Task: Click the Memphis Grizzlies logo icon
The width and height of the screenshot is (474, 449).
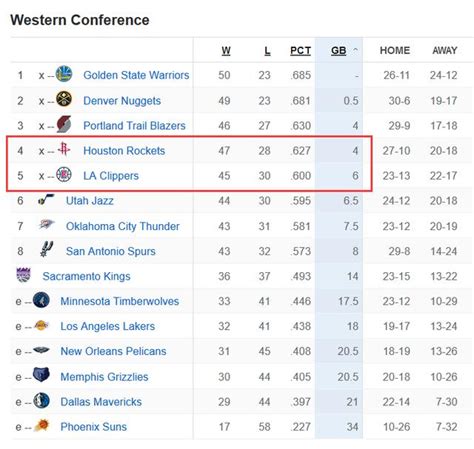Action: 41,375
